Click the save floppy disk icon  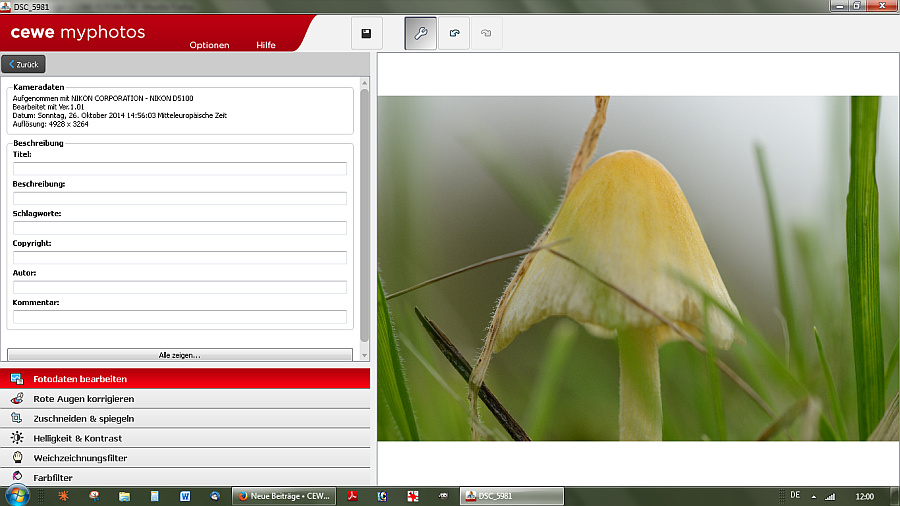pos(366,33)
